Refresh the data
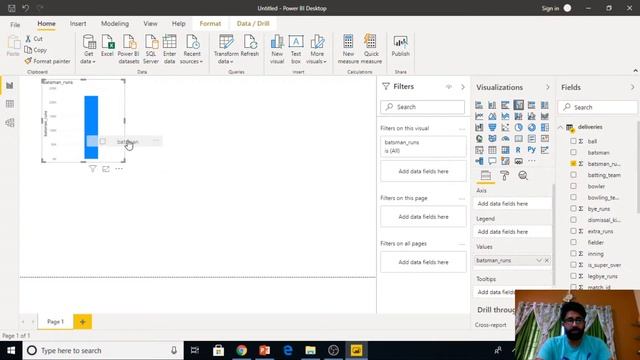Viewport: 640px width, 360px height. tap(250, 45)
